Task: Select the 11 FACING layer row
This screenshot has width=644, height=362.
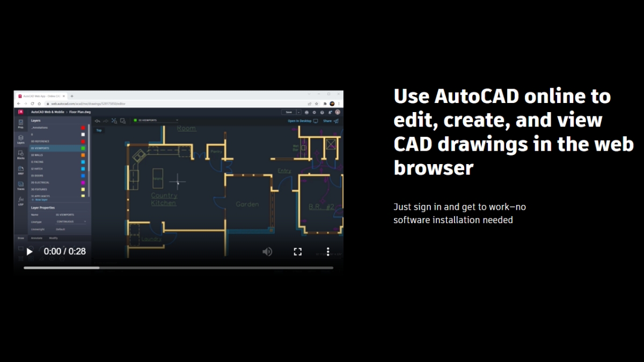Action: tap(58, 162)
